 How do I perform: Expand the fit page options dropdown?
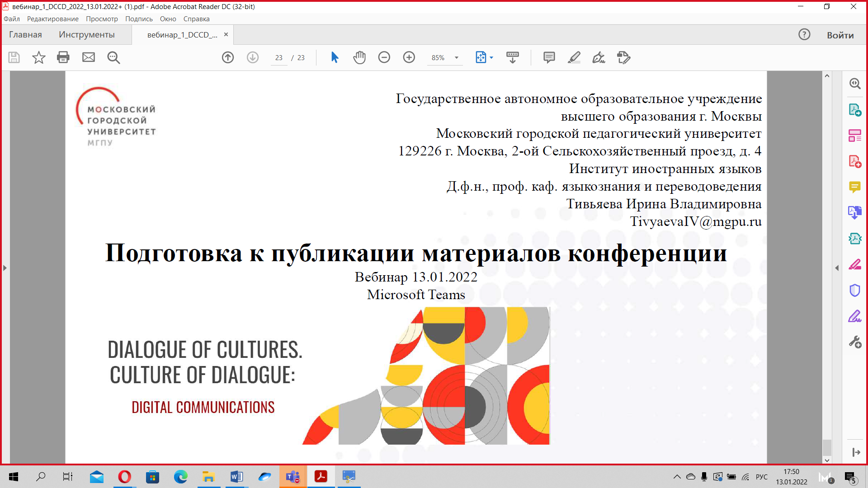point(491,58)
